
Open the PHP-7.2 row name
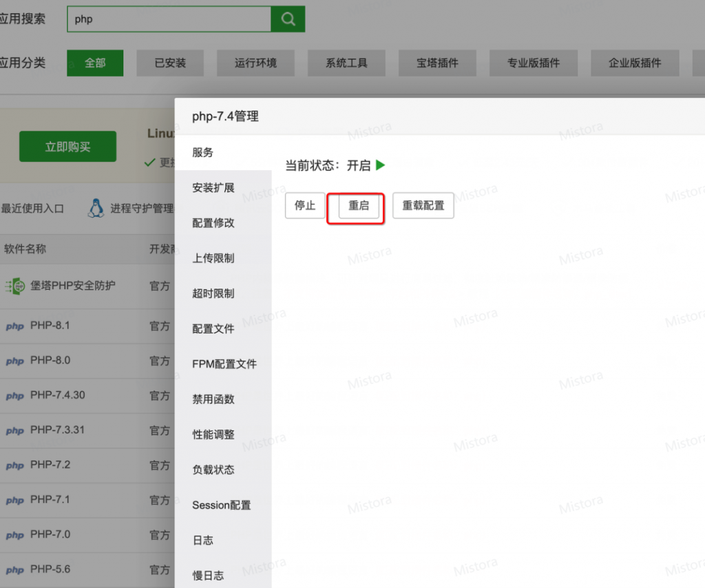[50, 465]
